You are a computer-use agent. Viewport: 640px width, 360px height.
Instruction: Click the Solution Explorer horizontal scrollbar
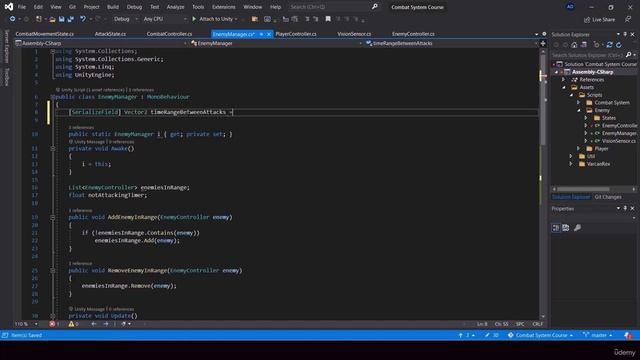583,189
